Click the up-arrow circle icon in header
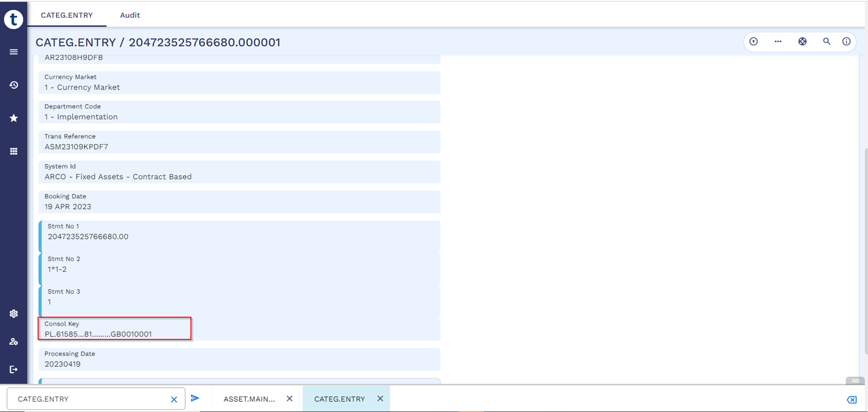 (x=753, y=42)
